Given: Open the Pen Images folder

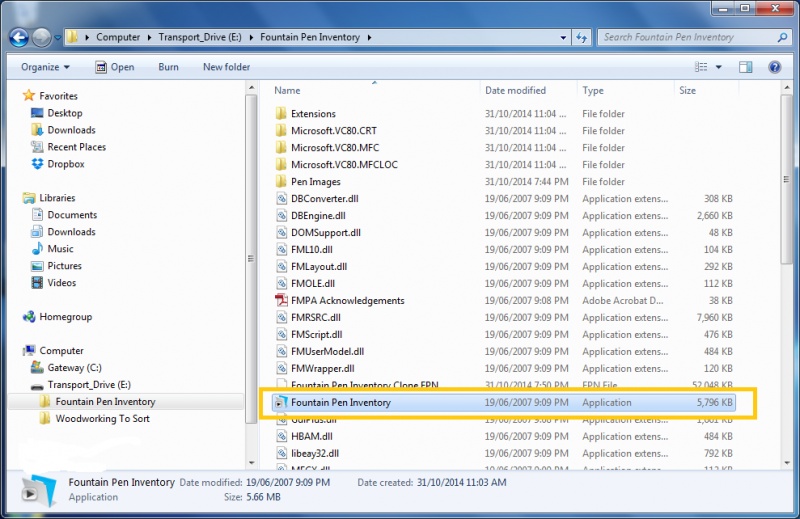Looking at the screenshot, I should click(x=315, y=182).
